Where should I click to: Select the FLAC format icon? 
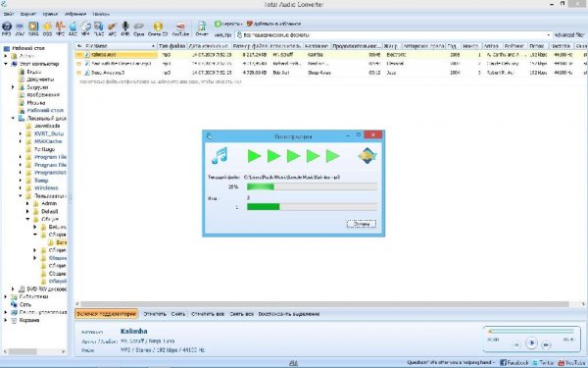pyautogui.click(x=99, y=26)
